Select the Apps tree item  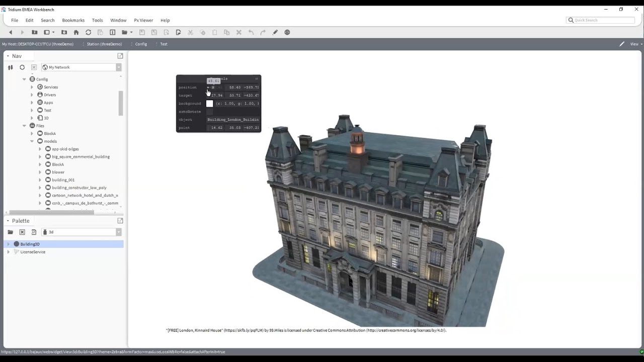[48, 103]
